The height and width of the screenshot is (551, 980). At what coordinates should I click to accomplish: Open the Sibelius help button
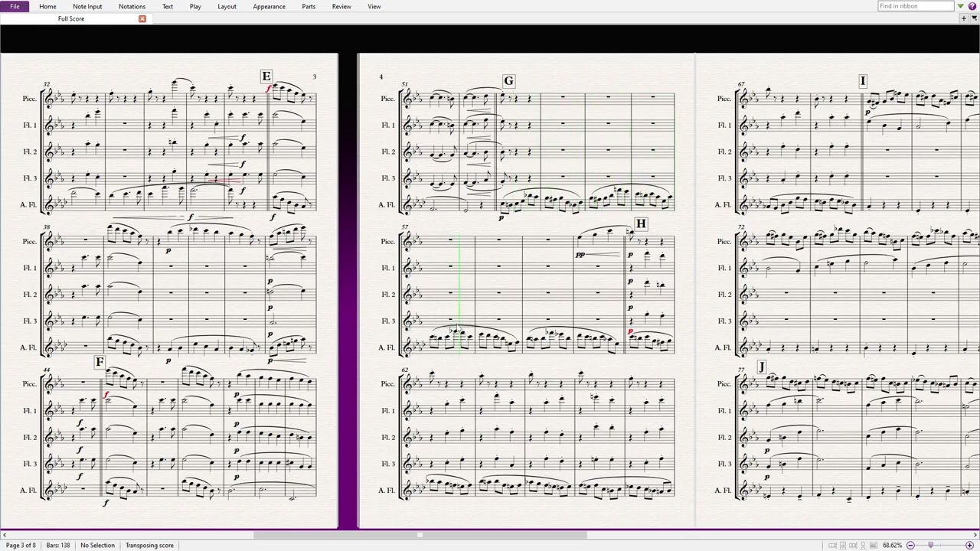972,6
